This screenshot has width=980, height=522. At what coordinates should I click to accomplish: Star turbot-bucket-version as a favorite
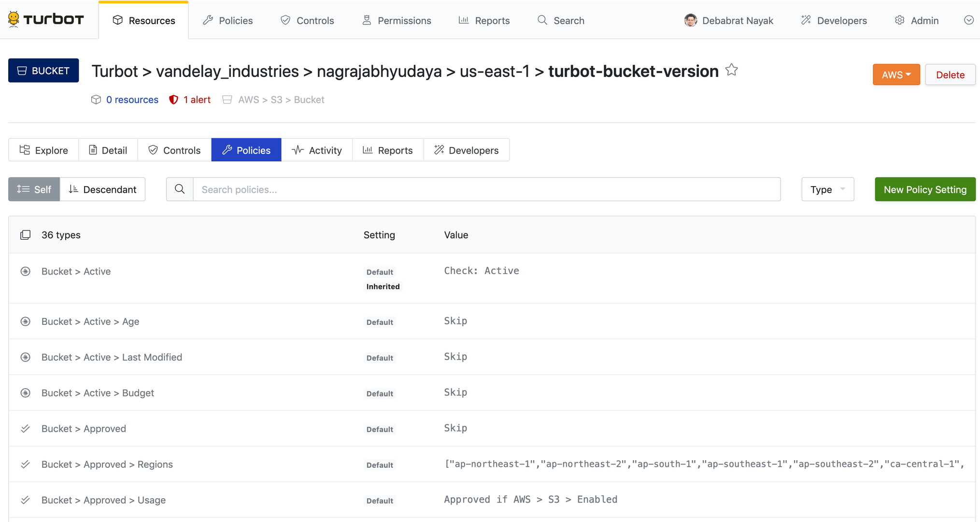click(731, 70)
